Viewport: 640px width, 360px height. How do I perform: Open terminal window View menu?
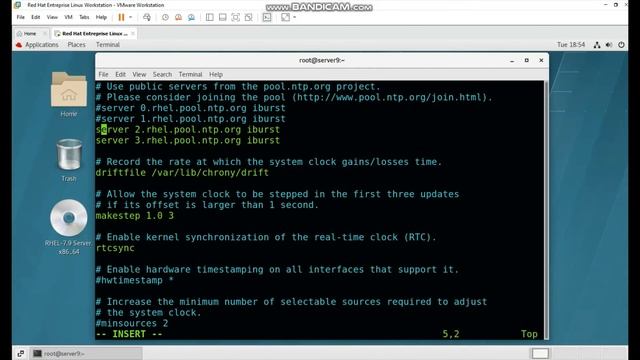point(139,74)
